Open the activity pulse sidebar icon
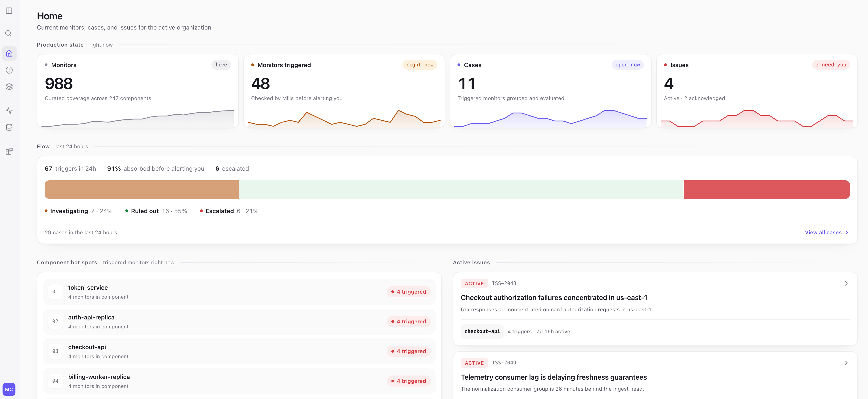868x399 pixels. (9, 111)
